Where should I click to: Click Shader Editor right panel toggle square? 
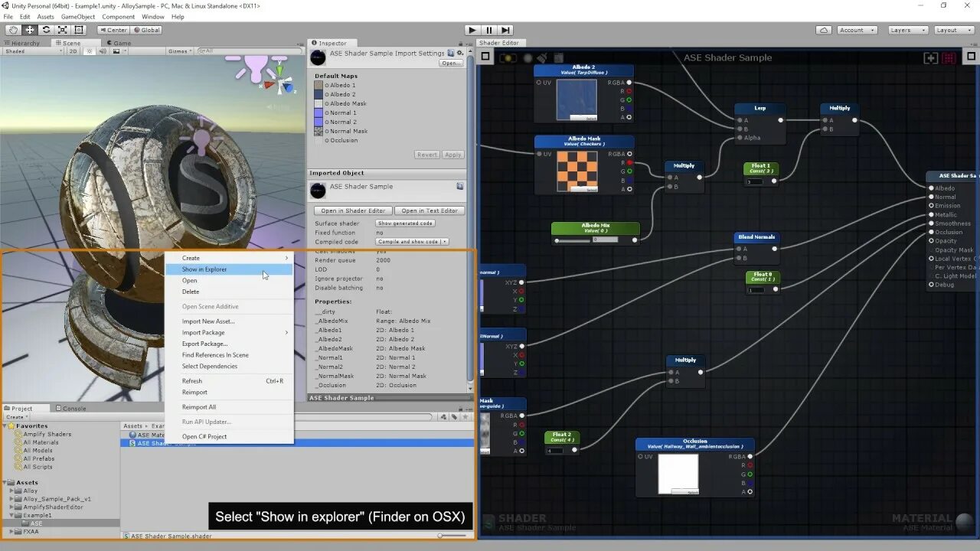[x=972, y=57]
